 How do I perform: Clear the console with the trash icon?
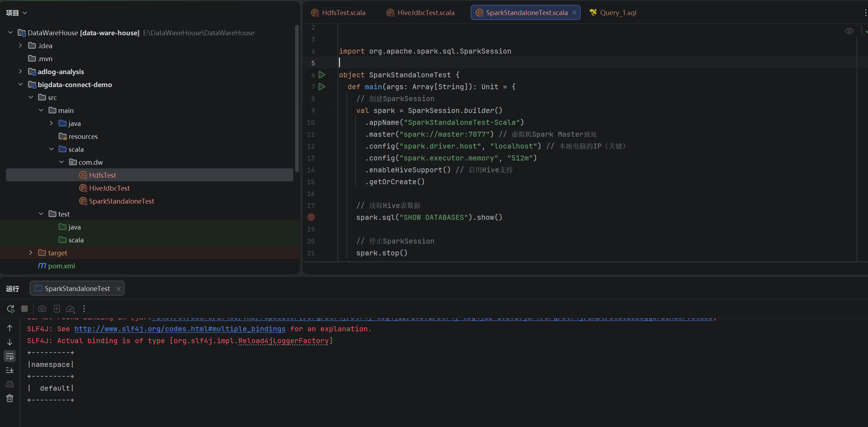click(x=10, y=398)
